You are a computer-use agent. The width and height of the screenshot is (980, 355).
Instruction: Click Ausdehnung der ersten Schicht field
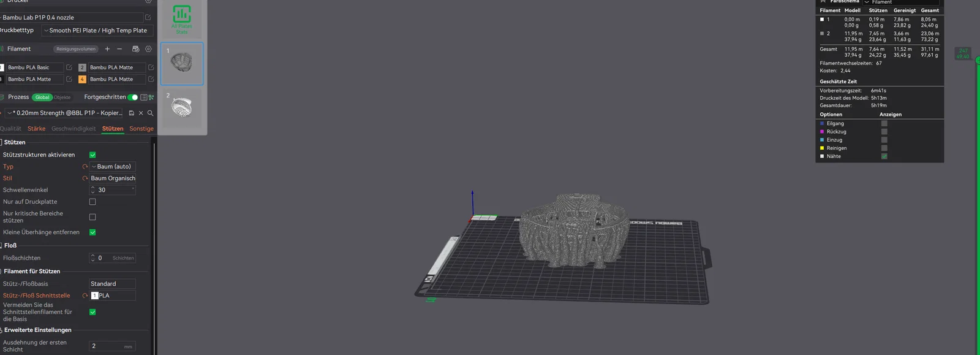(x=112, y=346)
